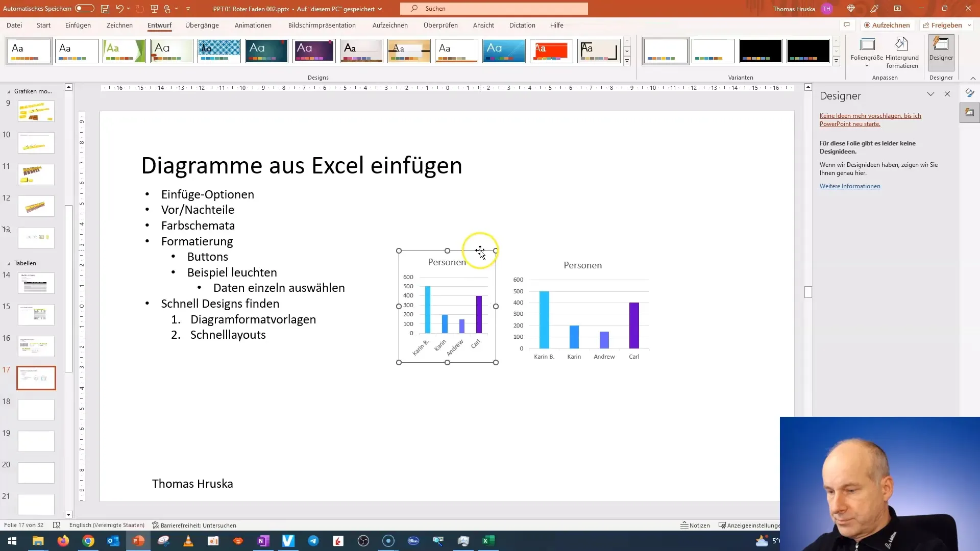Click the Designer suggestions refresh link
The image size is (980, 551).
click(x=870, y=120)
